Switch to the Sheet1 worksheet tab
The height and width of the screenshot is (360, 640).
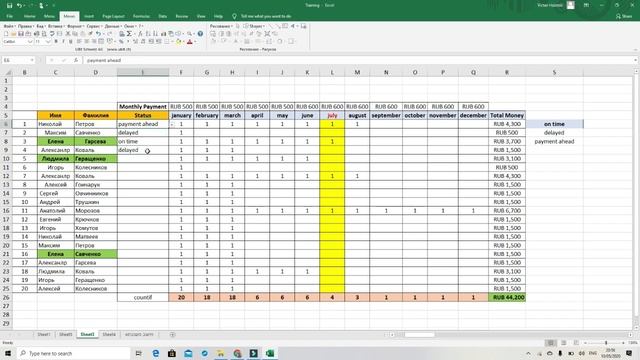click(x=44, y=334)
